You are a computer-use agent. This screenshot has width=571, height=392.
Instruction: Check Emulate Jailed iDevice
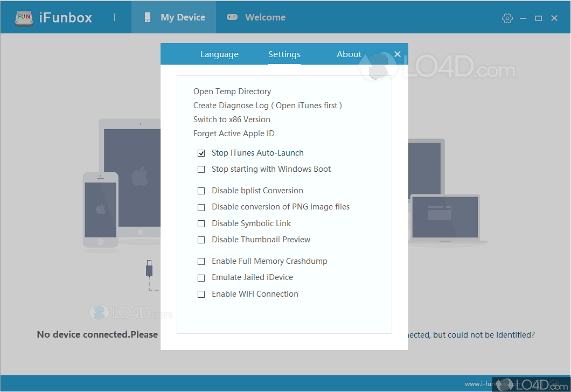(x=201, y=278)
